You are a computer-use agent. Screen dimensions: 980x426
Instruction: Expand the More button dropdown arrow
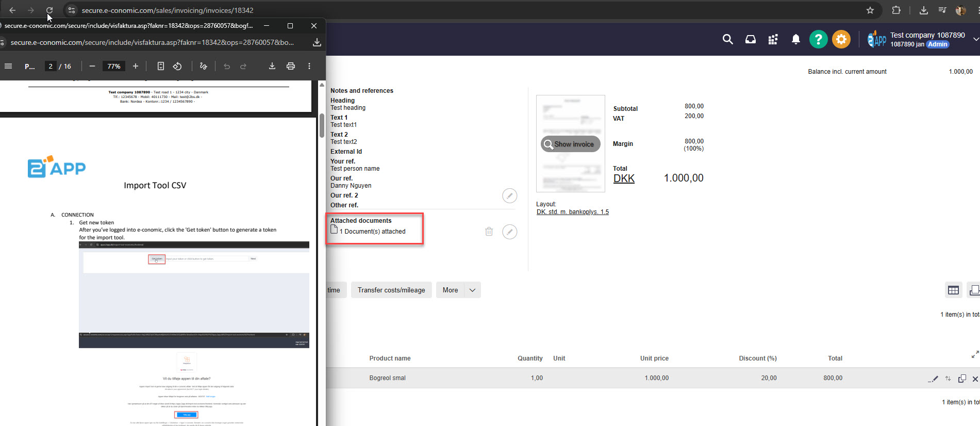[472, 290]
